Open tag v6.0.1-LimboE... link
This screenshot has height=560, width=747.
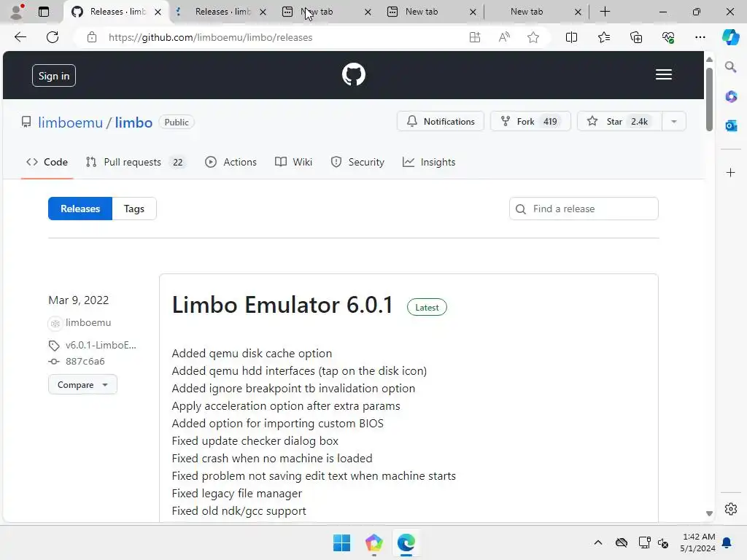coord(101,345)
